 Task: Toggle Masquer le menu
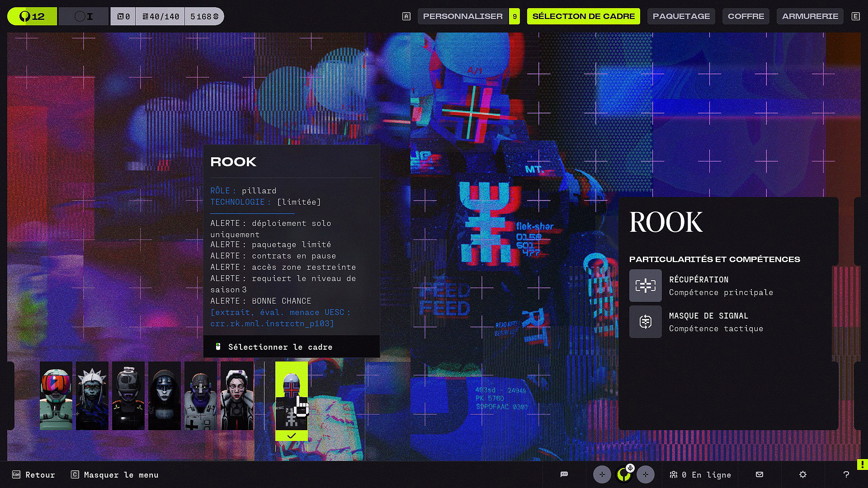click(x=115, y=475)
